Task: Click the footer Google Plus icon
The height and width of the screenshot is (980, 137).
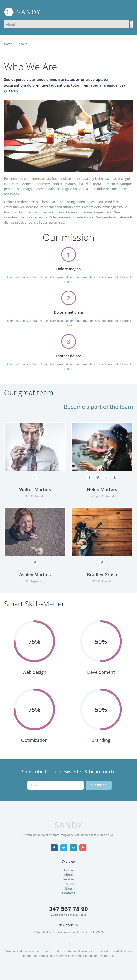Action: point(83,848)
